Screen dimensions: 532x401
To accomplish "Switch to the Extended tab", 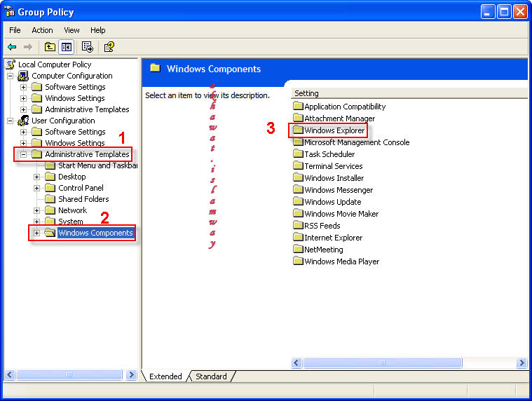I will (x=165, y=376).
